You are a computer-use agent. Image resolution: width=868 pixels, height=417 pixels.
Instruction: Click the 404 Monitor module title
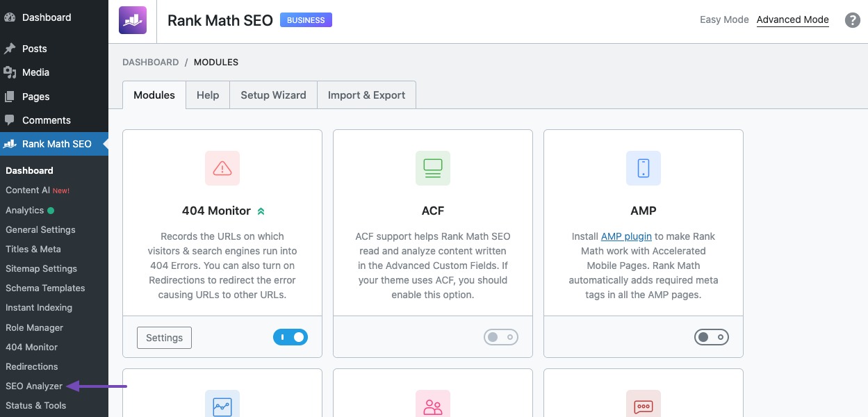(216, 211)
